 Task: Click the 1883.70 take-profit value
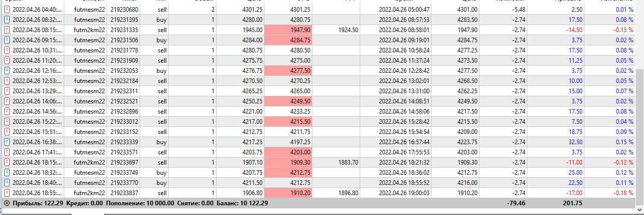pyautogui.click(x=348, y=163)
